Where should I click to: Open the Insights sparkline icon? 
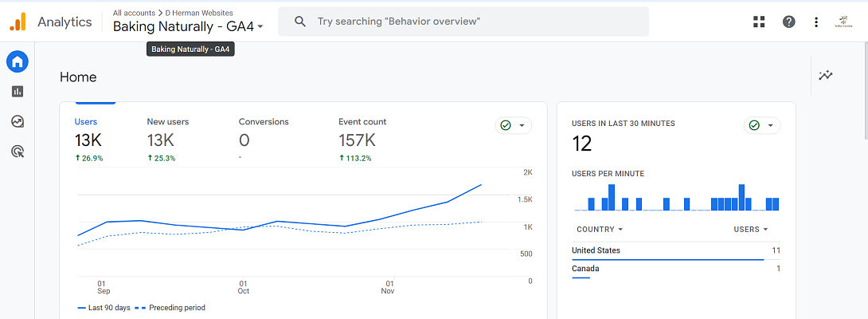[826, 76]
